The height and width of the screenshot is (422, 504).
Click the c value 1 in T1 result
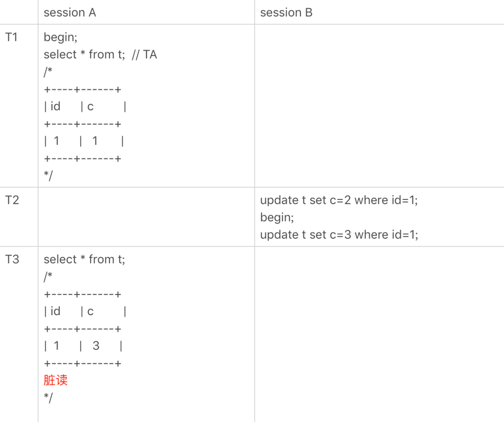[95, 141]
